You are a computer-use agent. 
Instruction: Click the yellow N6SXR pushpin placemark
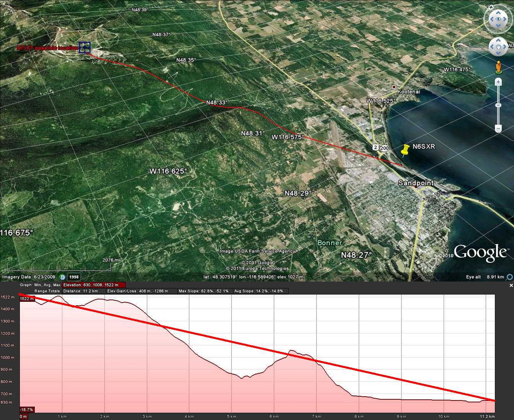click(405, 150)
